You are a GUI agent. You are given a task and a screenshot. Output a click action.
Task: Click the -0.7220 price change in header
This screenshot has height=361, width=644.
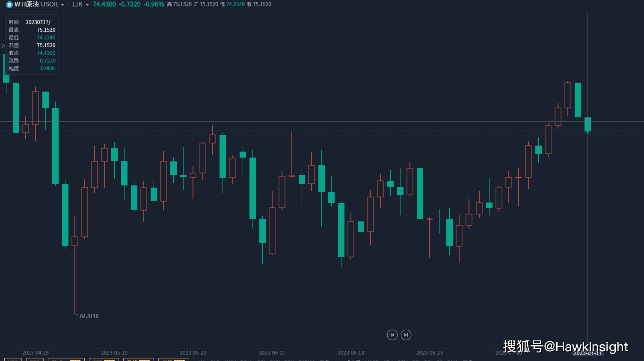pos(130,4)
